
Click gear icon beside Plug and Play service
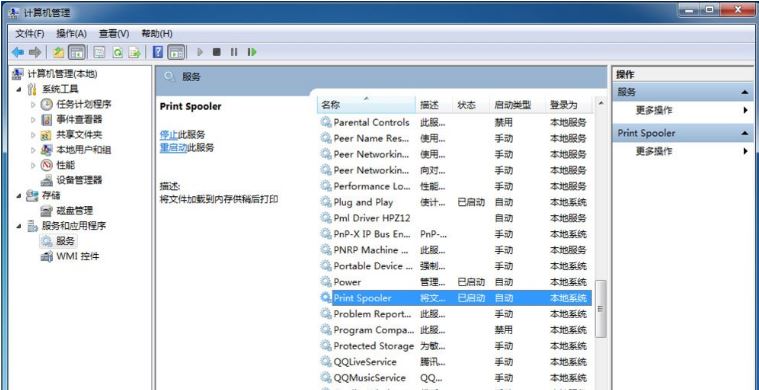click(326, 202)
